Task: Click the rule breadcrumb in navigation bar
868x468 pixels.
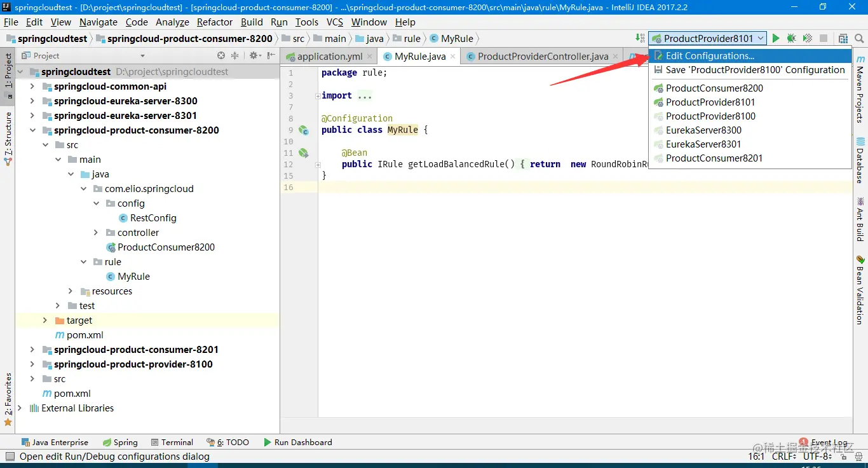Action: click(407, 38)
